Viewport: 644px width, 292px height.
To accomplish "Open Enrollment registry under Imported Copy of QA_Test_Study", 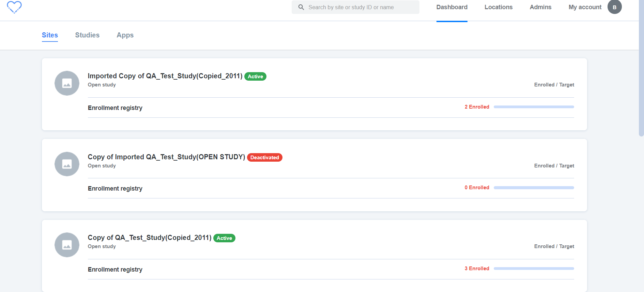I will (x=115, y=108).
